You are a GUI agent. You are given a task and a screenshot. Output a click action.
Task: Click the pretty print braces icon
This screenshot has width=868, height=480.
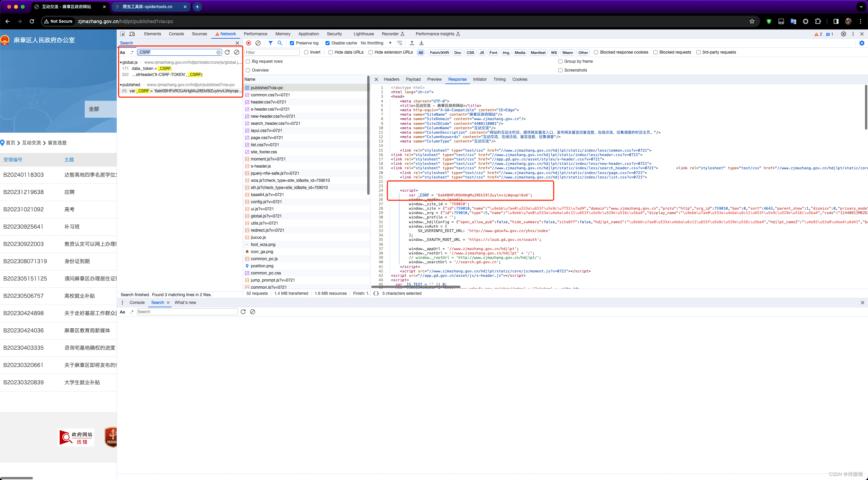point(376,293)
